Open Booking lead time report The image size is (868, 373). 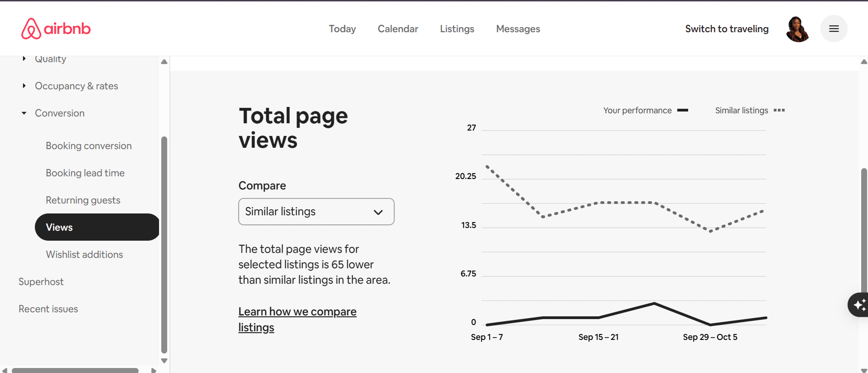click(85, 173)
